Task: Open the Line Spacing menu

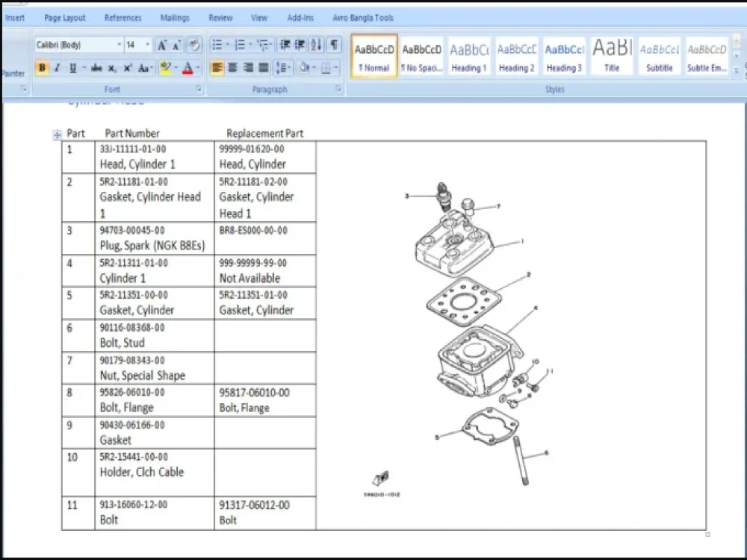Action: (x=283, y=68)
